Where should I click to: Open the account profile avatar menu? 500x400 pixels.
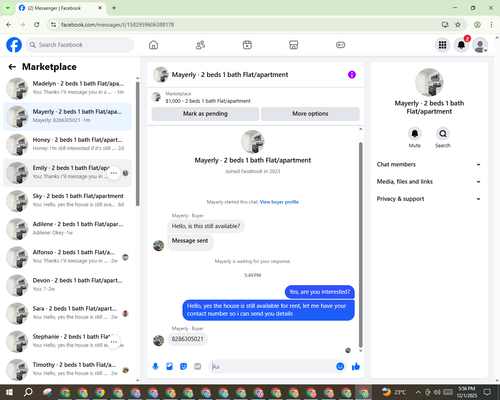pos(480,45)
